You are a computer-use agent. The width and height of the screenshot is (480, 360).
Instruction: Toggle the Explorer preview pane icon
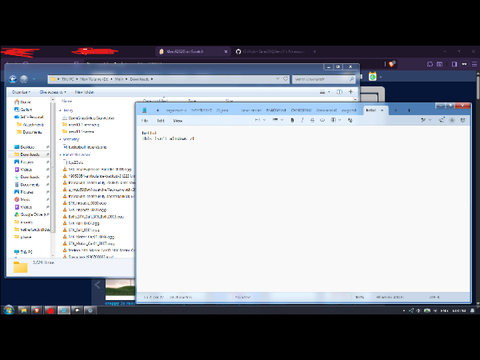pyautogui.click(x=339, y=92)
